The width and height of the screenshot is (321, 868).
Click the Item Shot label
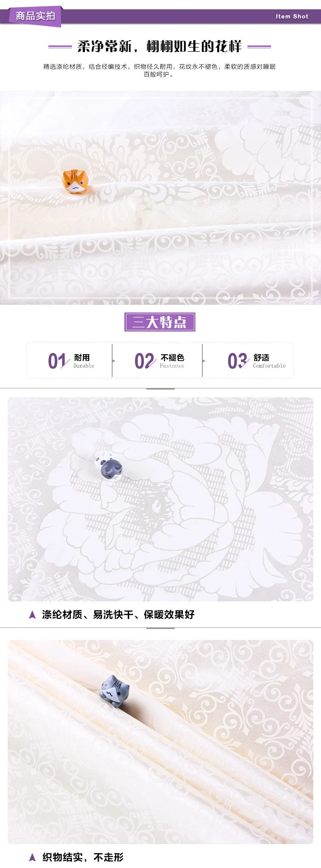(x=292, y=17)
